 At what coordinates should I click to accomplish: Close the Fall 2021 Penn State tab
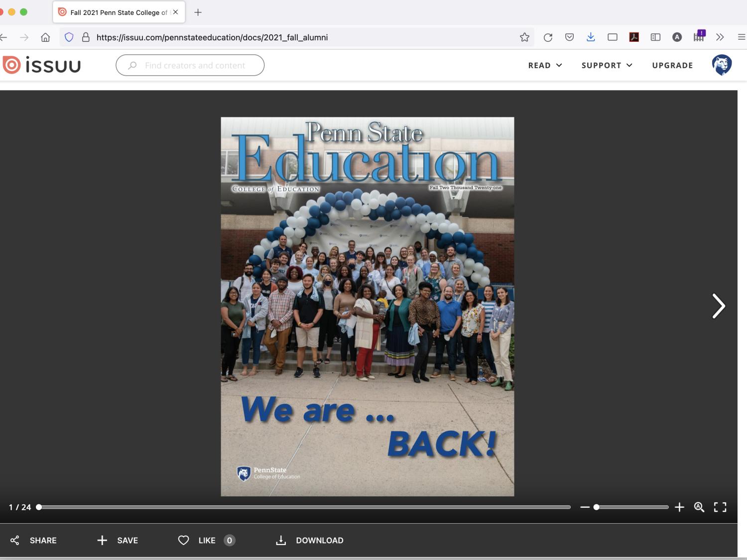(175, 12)
